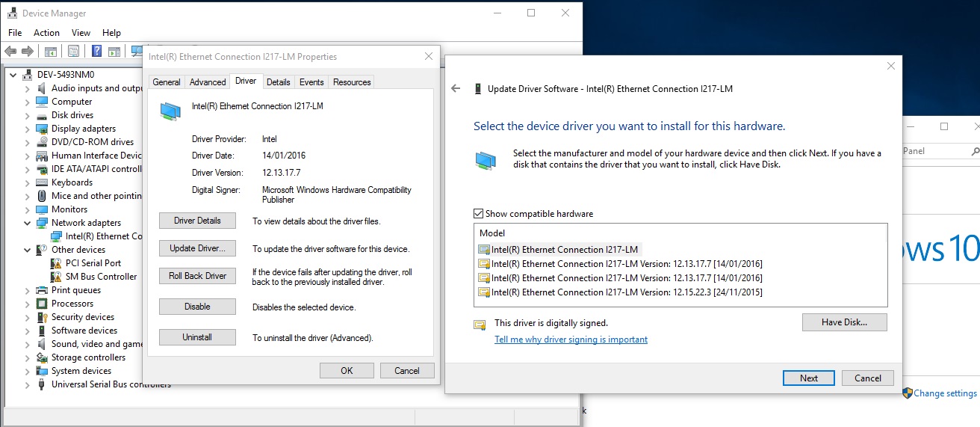Click Next in Update Driver Software wizard

(809, 378)
